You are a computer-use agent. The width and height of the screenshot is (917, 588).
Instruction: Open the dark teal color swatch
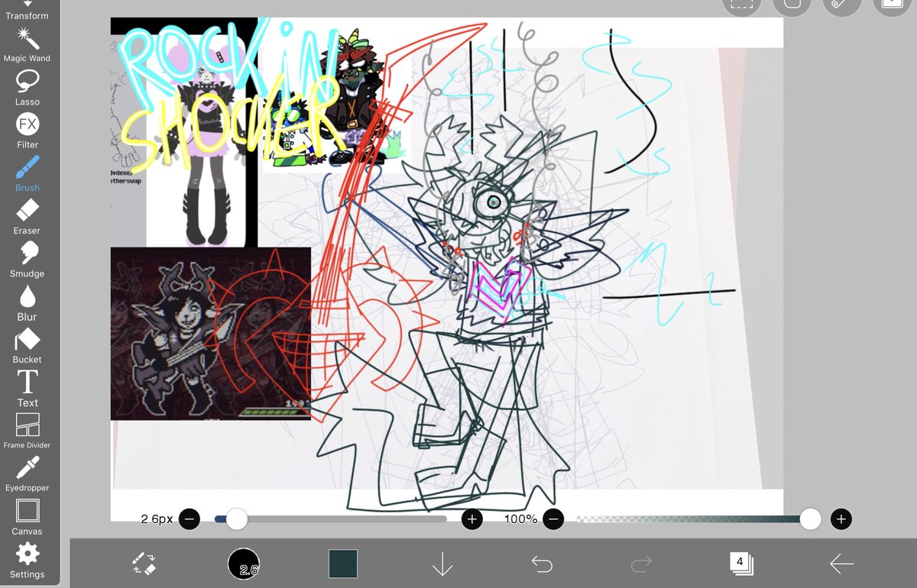coord(343,564)
